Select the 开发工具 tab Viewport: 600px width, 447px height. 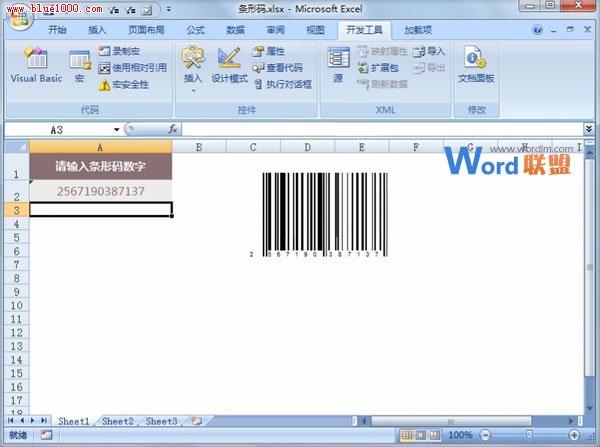click(364, 30)
